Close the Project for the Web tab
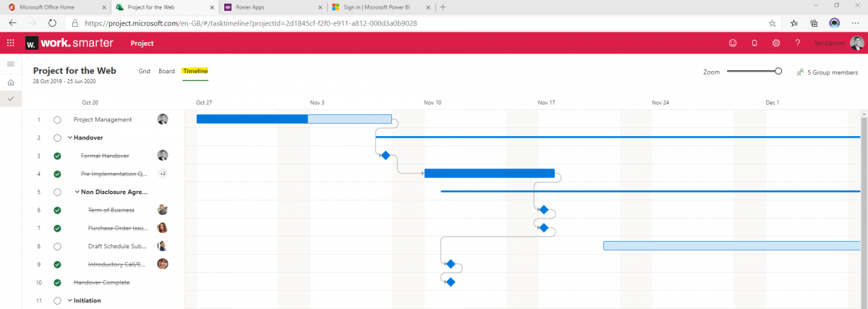Image resolution: width=868 pixels, height=309 pixels. coord(212,7)
